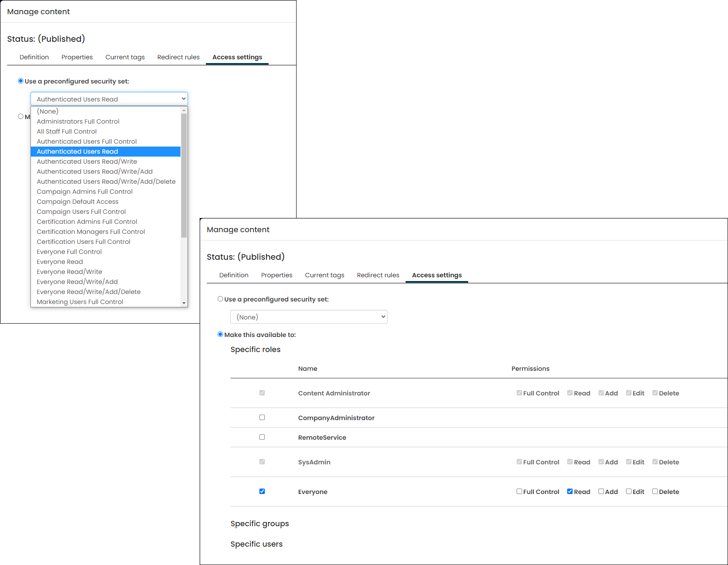Enable Edit permission for Everyone
Screen dimensions: 728x565
point(629,492)
